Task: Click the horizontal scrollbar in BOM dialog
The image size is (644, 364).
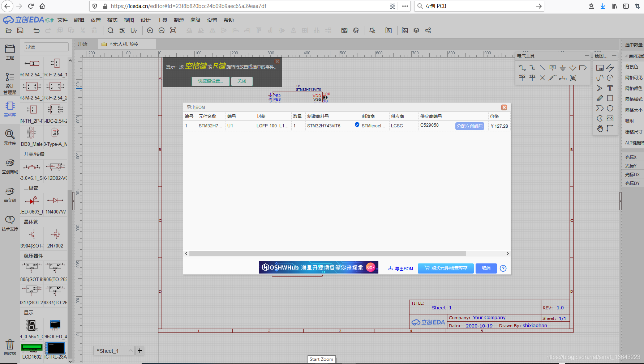Action: 327,254
